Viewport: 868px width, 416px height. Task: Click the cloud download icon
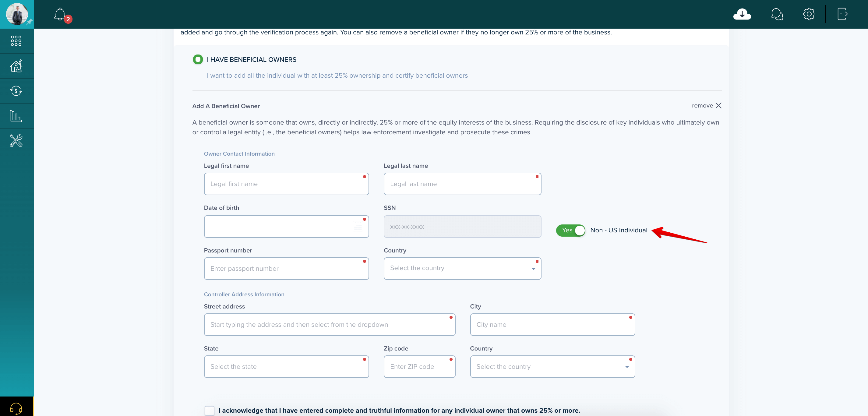[742, 14]
